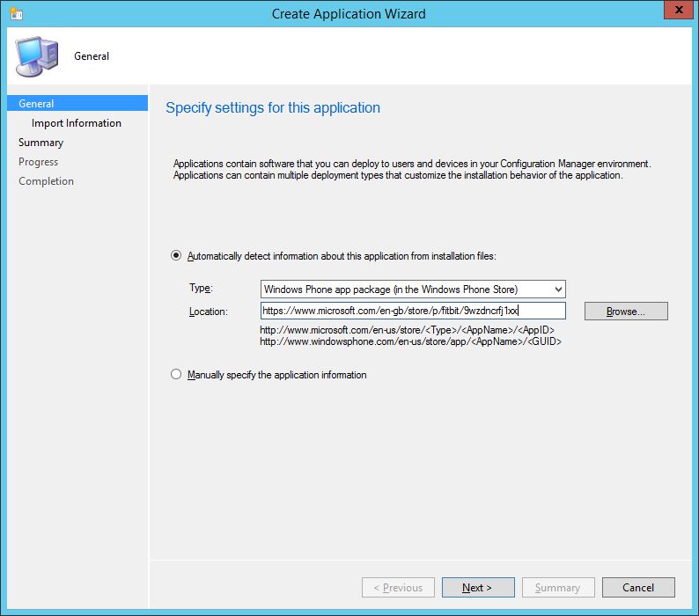
Task: Click the Browse button
Action: (x=626, y=312)
